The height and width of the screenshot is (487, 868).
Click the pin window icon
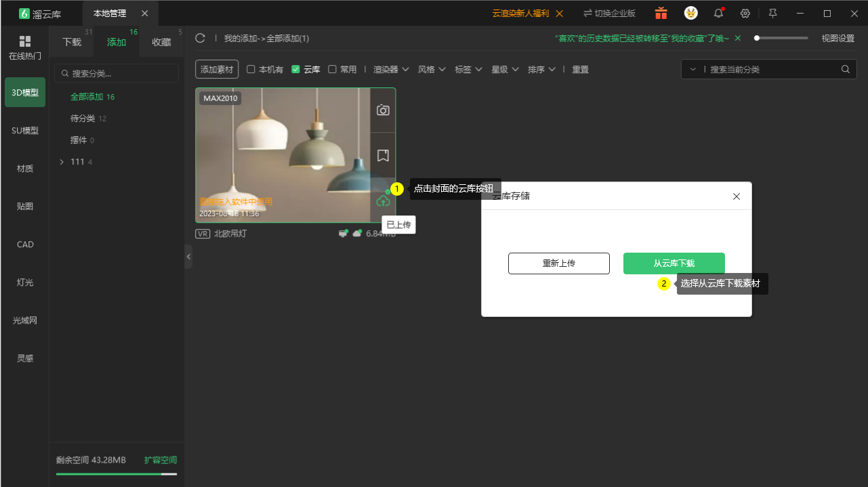click(772, 14)
